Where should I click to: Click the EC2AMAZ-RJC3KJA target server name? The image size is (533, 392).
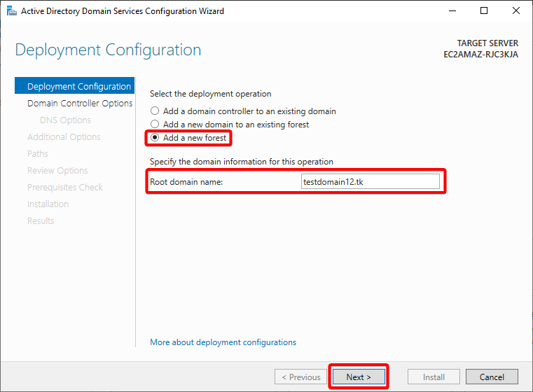480,55
